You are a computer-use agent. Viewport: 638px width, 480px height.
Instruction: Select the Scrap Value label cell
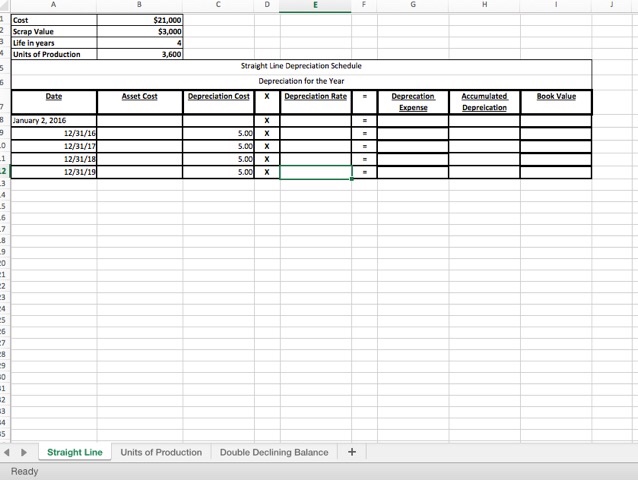tap(54, 31)
